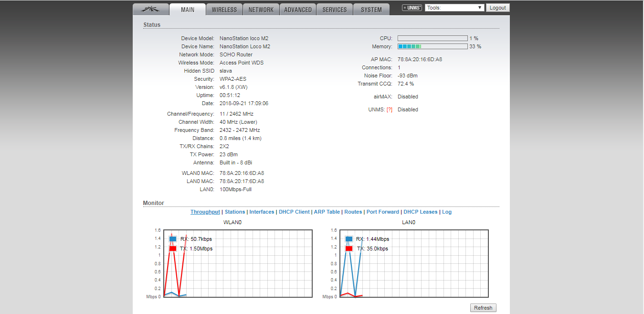Open the SERVICES tab
Screen dimensions: 644x314
point(335,10)
